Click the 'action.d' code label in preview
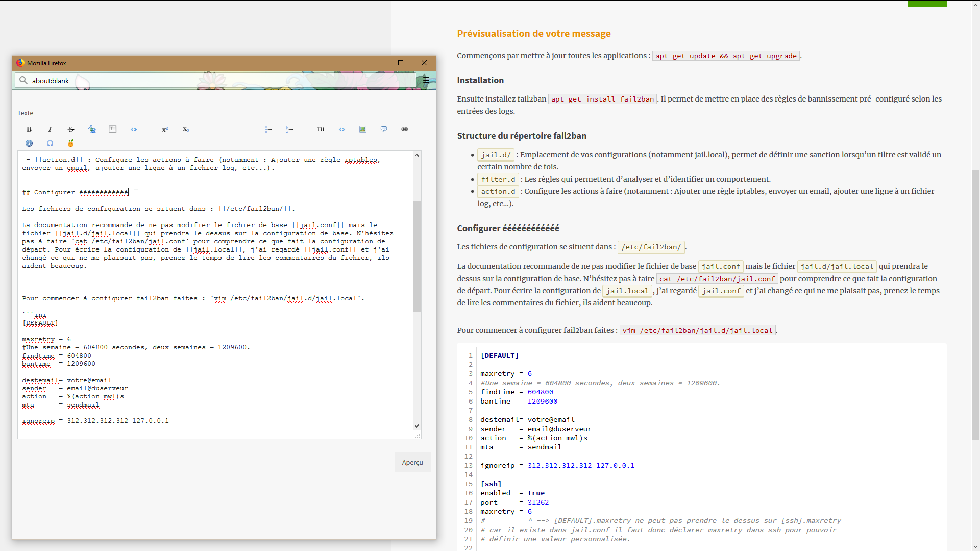This screenshot has height=551, width=980. [498, 191]
